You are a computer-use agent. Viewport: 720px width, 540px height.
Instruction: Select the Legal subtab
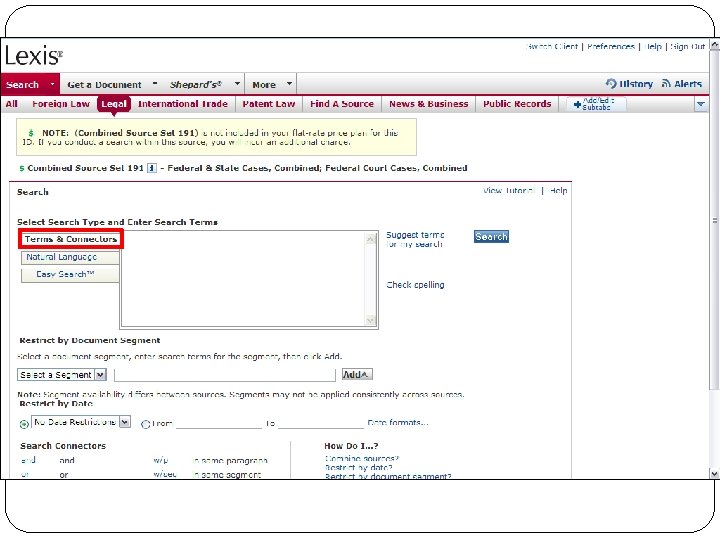pos(113,104)
